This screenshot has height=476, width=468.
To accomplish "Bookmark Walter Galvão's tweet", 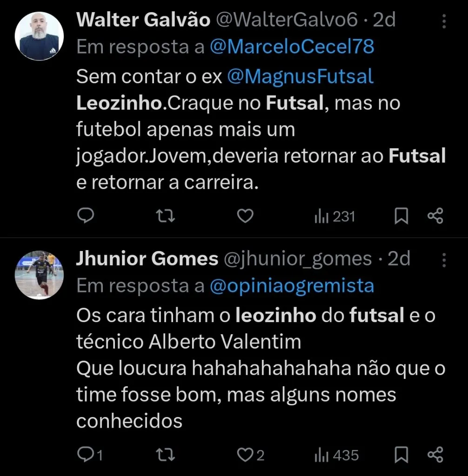I will coord(401,216).
